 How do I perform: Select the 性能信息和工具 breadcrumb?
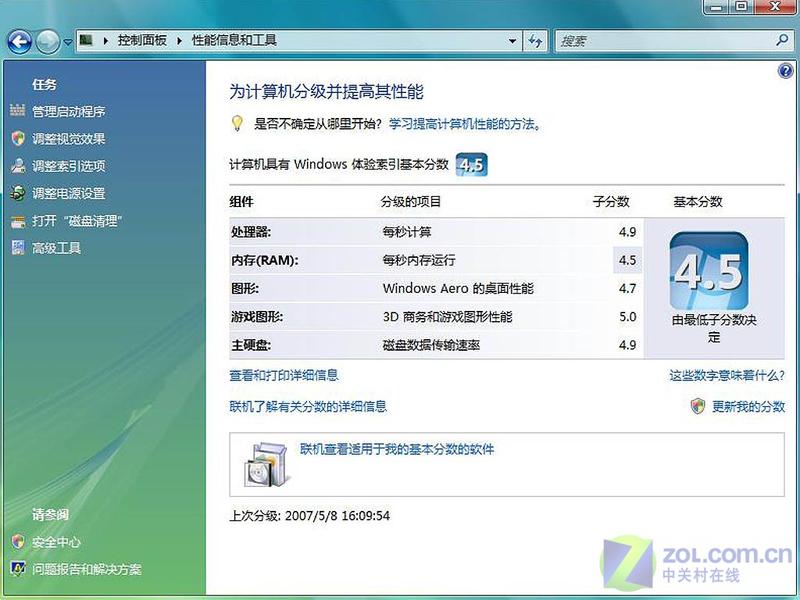[x=234, y=40]
